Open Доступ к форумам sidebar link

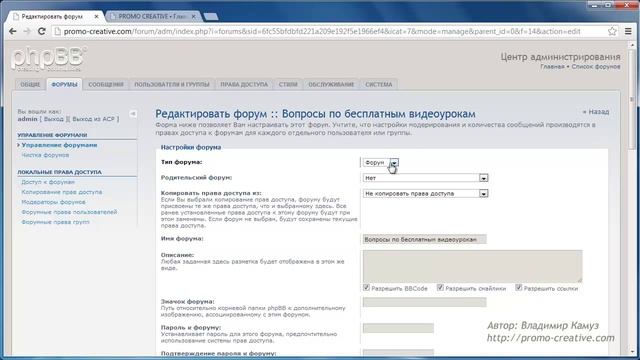point(48,182)
